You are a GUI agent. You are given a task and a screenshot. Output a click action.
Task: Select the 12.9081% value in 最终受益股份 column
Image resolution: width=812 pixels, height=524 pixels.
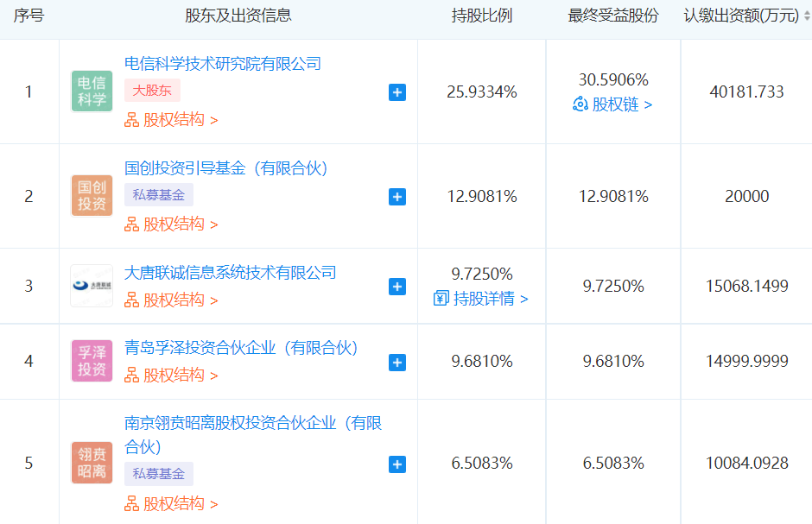tap(613, 197)
